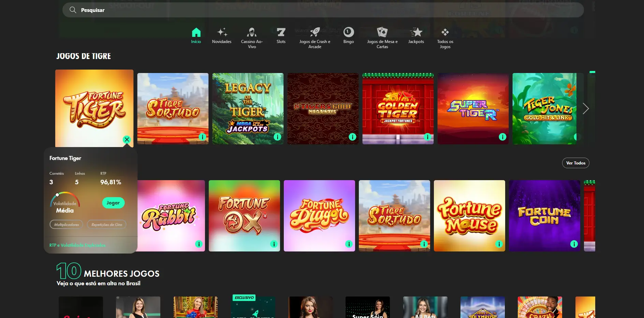Open 8 Tigers Gold Megaways thumbnail

click(x=323, y=109)
